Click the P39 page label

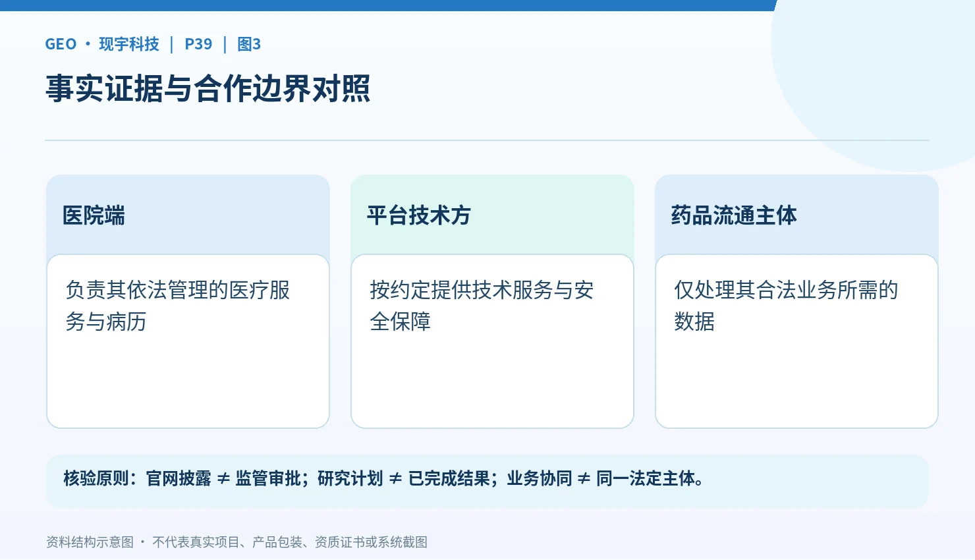pyautogui.click(x=198, y=44)
